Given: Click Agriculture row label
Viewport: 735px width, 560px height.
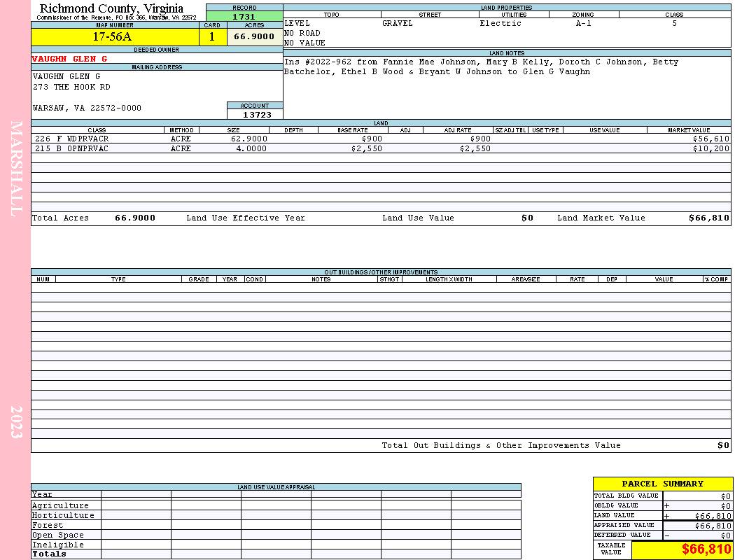Looking at the screenshot, I should [60, 505].
